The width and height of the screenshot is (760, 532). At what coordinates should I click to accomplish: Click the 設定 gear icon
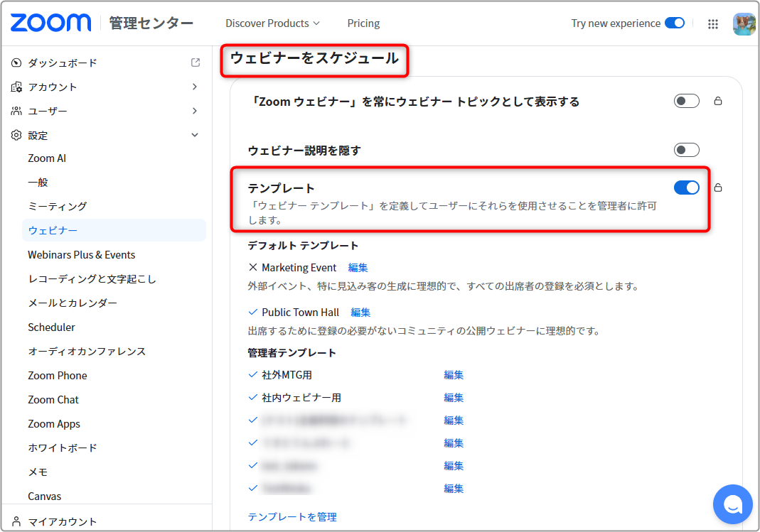click(16, 135)
